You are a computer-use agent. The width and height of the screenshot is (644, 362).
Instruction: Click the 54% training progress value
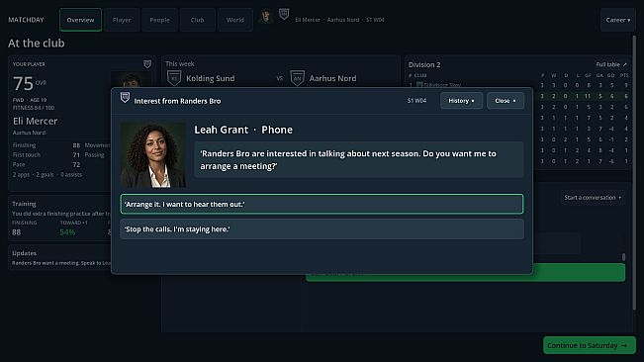pyautogui.click(x=67, y=232)
